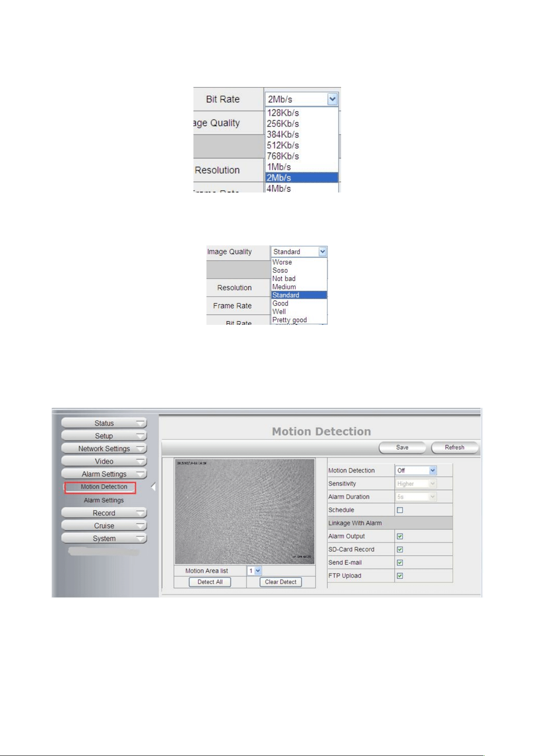This screenshot has height=756, width=535.
Task: Choose Pretty good image quality option
Action: click(299, 320)
